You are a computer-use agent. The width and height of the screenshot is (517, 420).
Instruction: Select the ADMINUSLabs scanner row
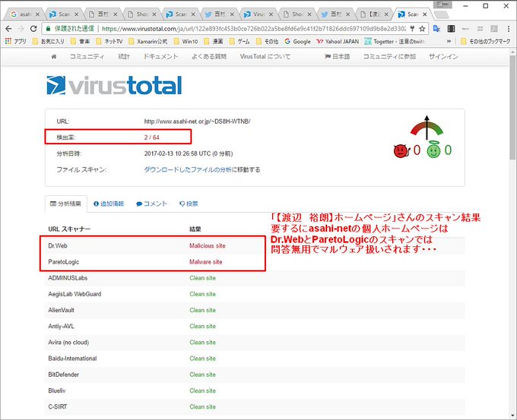point(255,278)
